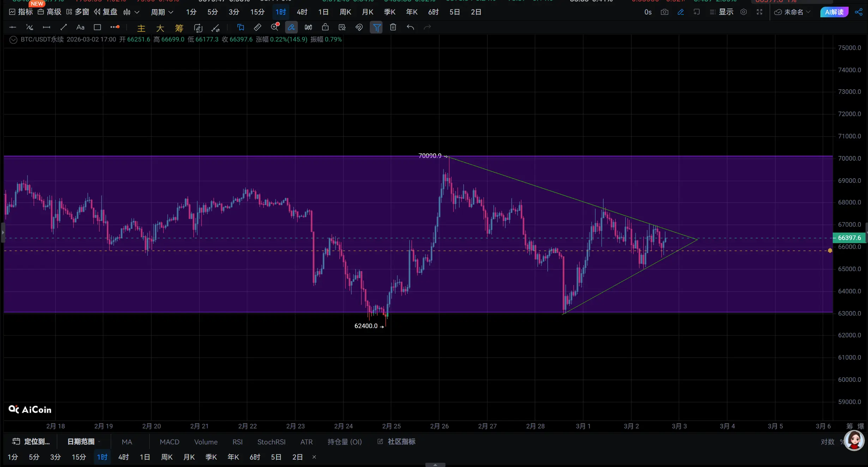
Task: Click the undo arrow icon
Action: pyautogui.click(x=410, y=27)
